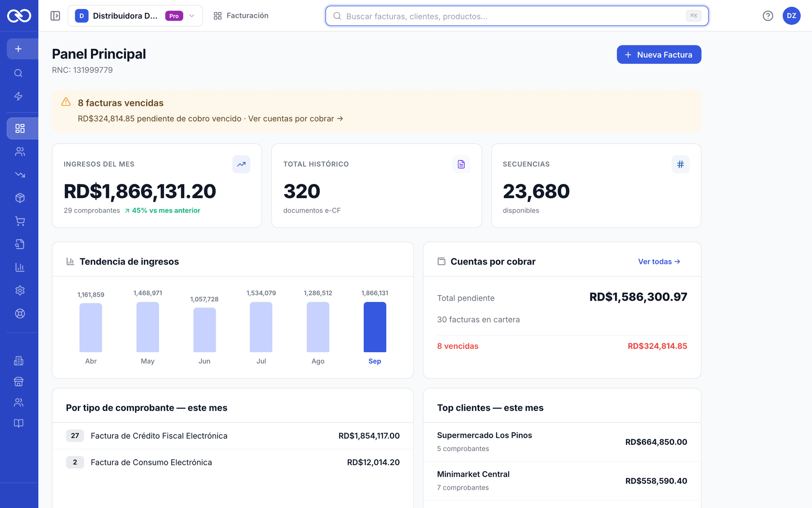Toggle the sidebar panel collapse icon
Screen dimensions: 812x508
point(55,16)
